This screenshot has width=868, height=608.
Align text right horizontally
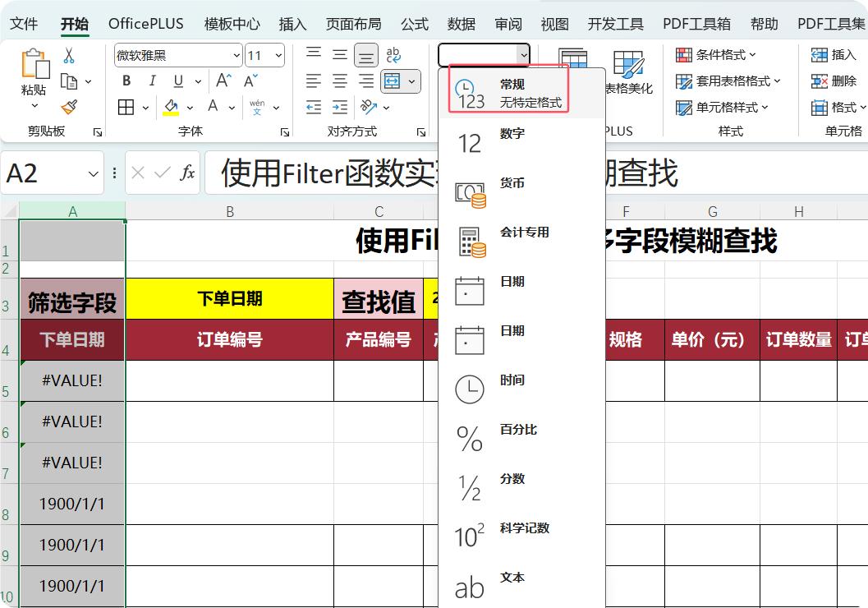[366, 81]
